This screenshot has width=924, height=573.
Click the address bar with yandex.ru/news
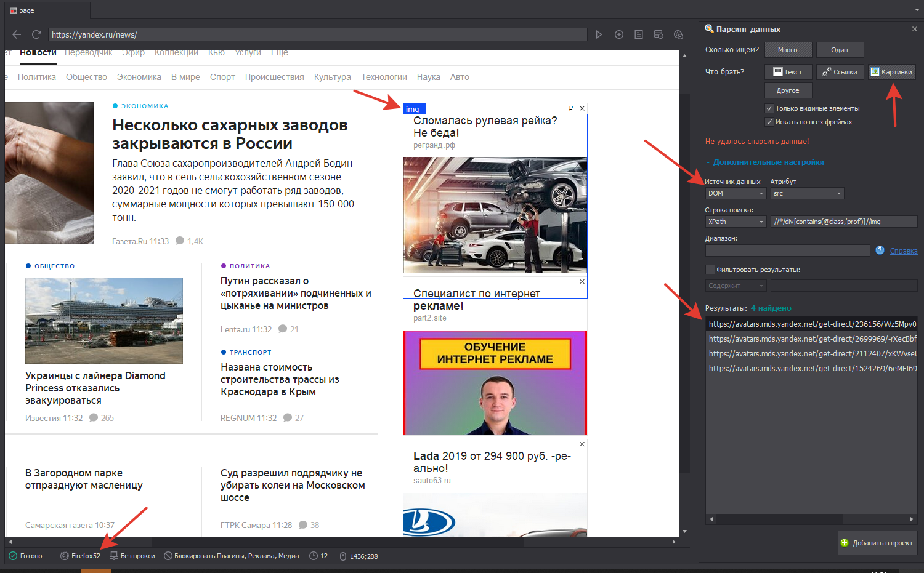318,34
